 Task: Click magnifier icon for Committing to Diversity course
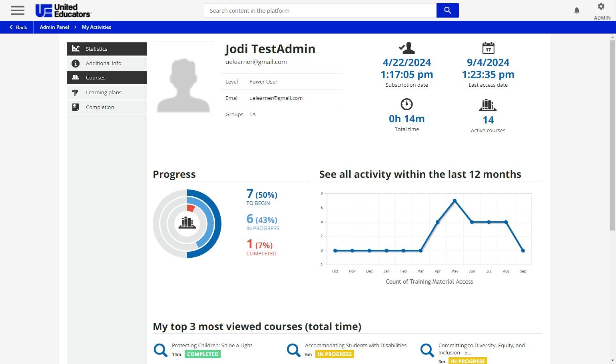[x=427, y=350]
